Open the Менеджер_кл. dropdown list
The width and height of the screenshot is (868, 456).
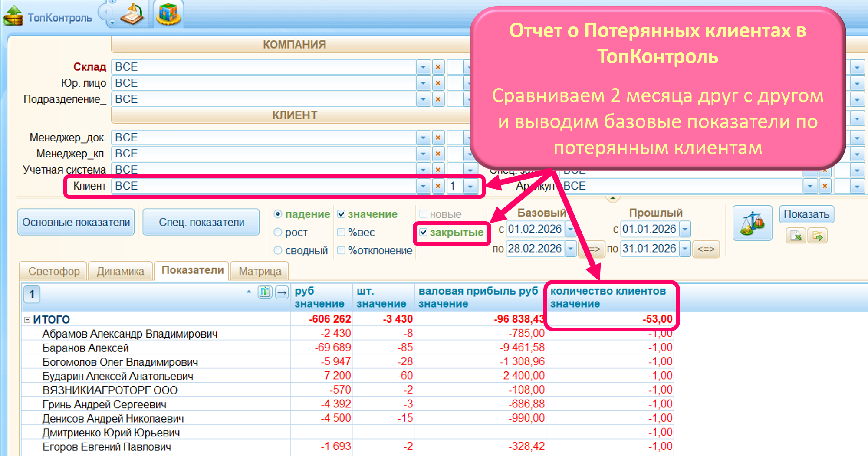point(423,154)
